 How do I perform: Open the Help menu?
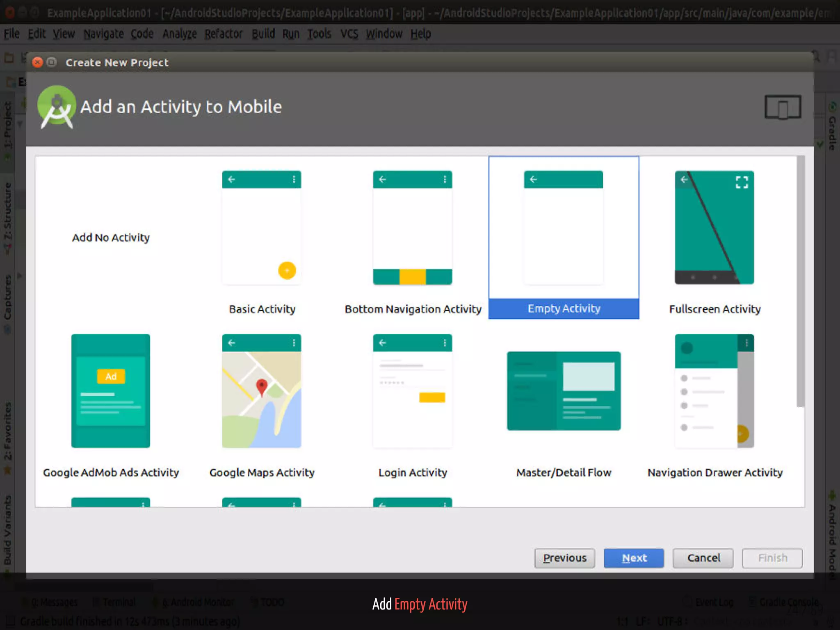(420, 34)
